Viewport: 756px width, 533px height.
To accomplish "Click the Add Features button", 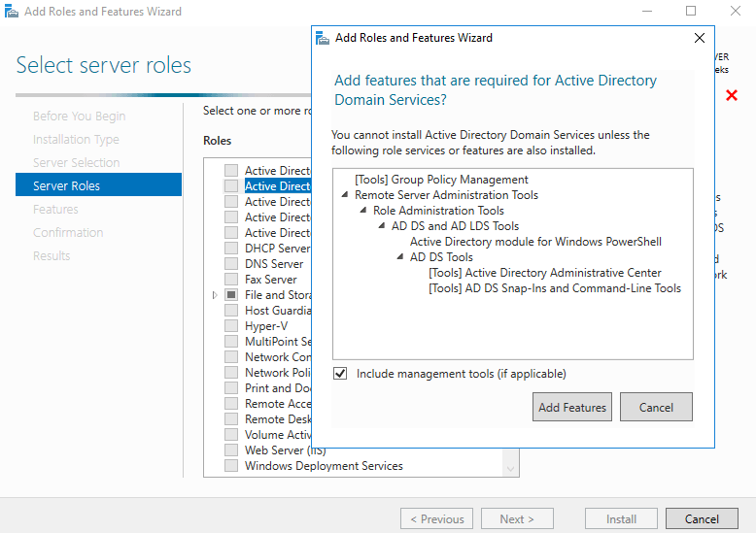I will 571,407.
